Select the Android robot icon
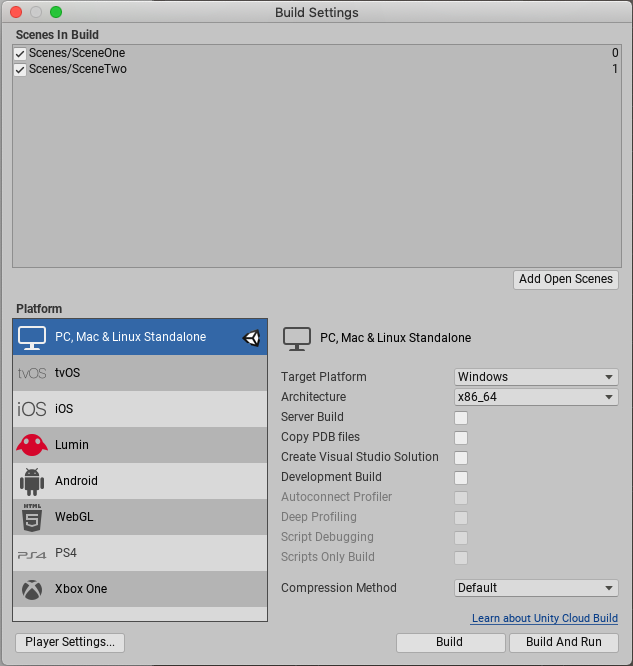This screenshot has height=666, width=633. [x=32, y=481]
